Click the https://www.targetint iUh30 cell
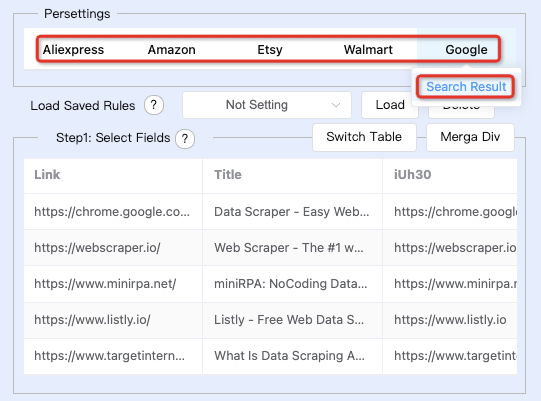541x401 pixels. pyautogui.click(x=450, y=356)
